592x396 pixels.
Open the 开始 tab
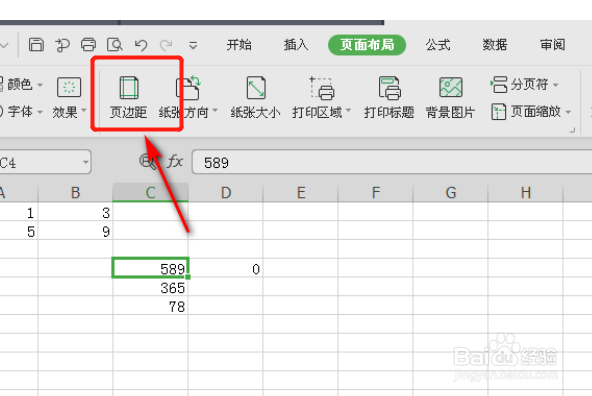coord(239,45)
